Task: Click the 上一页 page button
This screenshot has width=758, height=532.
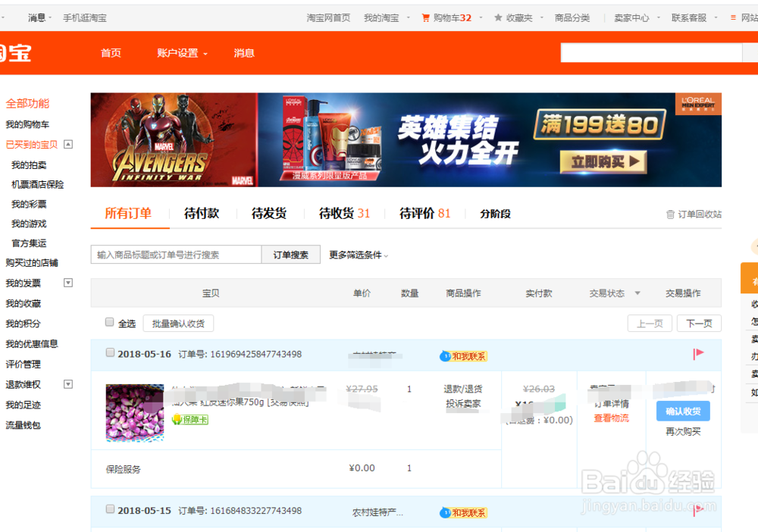Action: 650,324
